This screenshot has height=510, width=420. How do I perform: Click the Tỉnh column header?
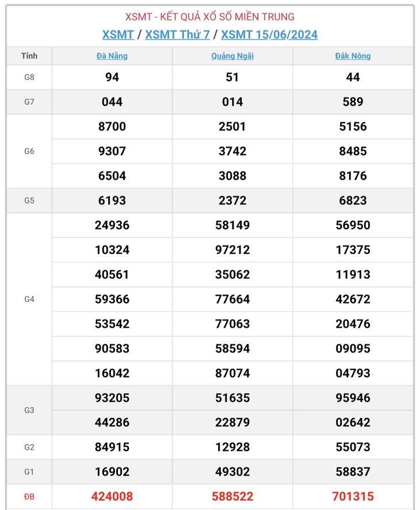(x=29, y=56)
